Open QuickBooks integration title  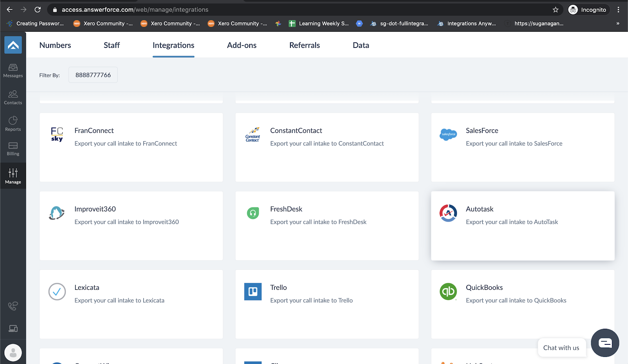pos(484,288)
